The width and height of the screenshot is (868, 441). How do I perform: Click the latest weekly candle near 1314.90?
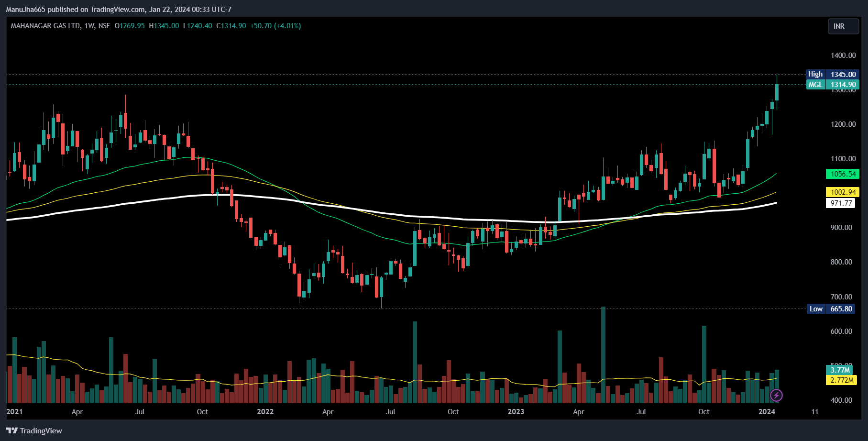coord(777,92)
